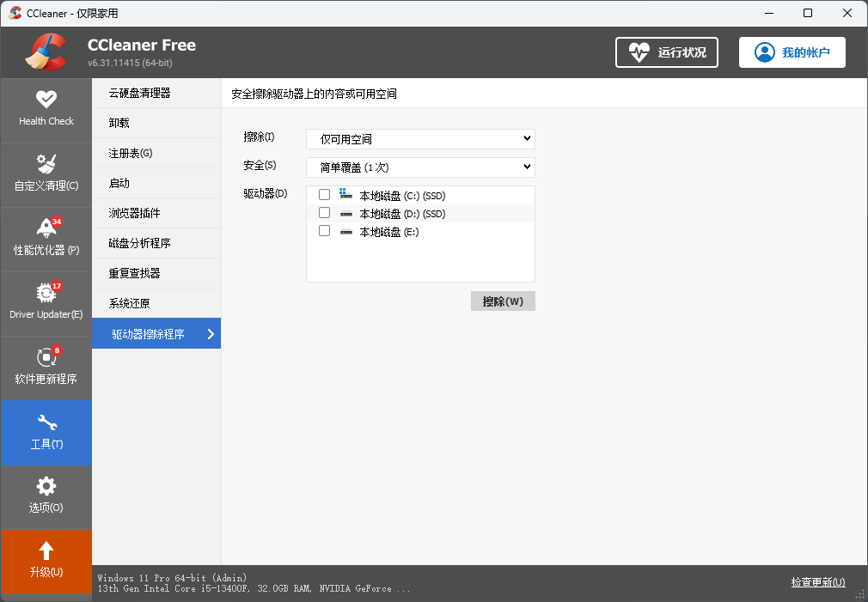Check the 本地磁盘 (D:) checkbox

point(324,213)
